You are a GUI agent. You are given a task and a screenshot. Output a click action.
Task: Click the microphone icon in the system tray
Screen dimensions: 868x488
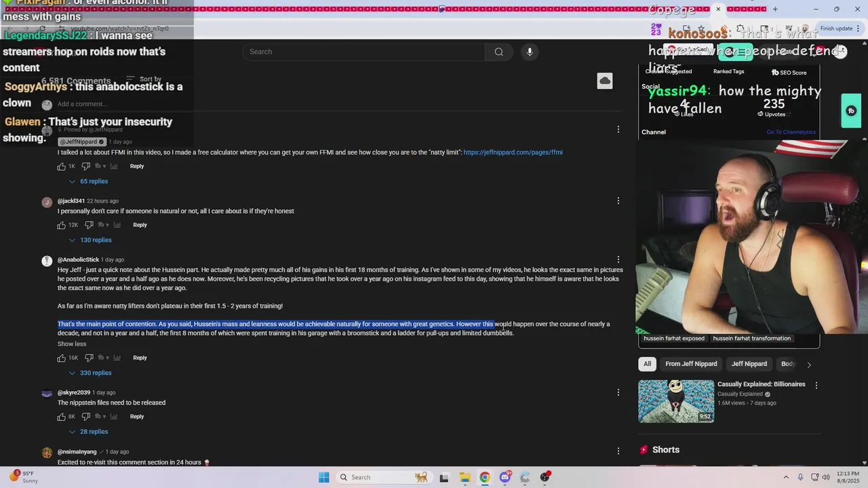(x=800, y=477)
